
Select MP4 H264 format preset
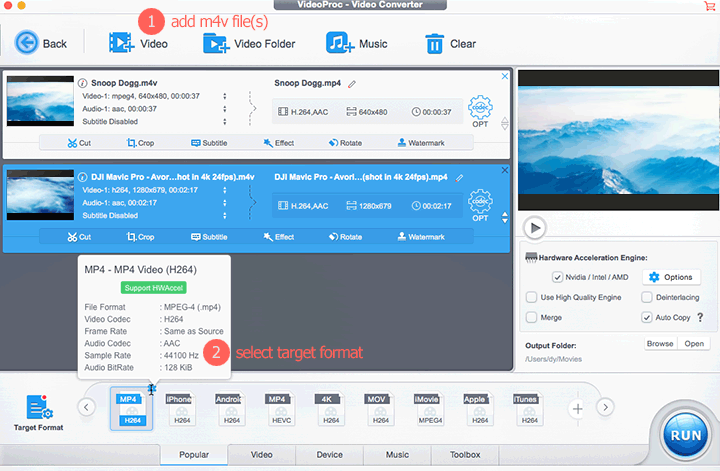[132, 409]
